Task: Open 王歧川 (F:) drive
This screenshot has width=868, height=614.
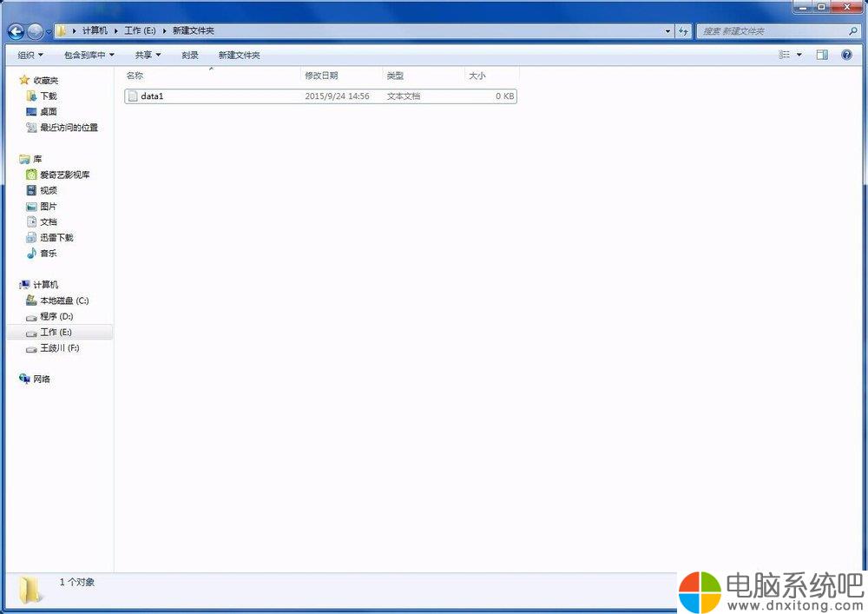Action: (60, 348)
